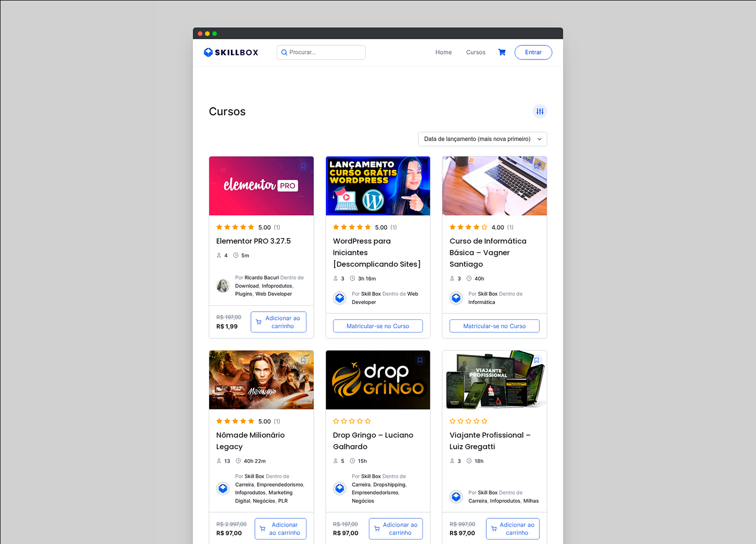This screenshot has width=756, height=544.
Task: Open the Drop Gringo thumbnail
Action: pyautogui.click(x=378, y=380)
